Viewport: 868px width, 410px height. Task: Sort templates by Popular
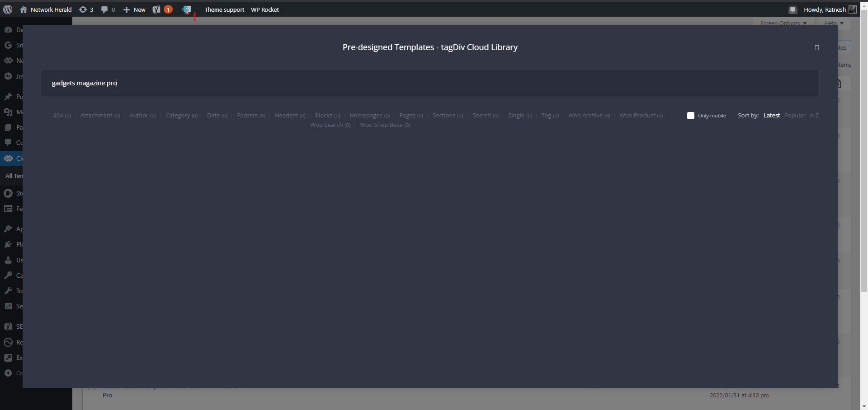[x=795, y=116]
